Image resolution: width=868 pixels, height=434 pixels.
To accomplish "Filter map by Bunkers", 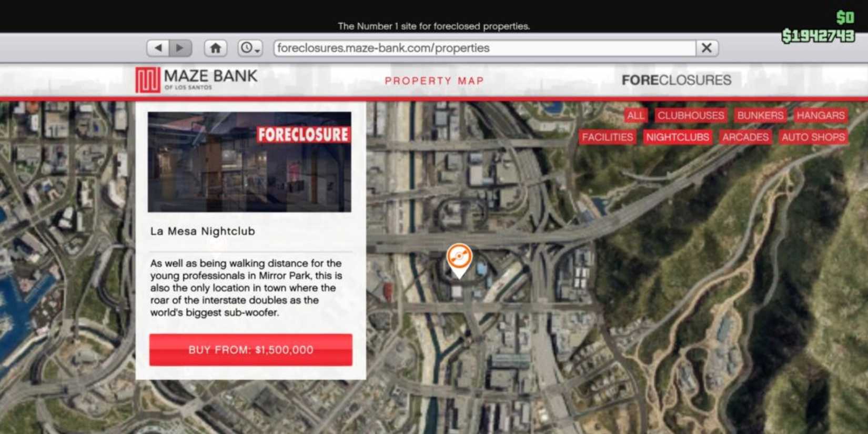I will [x=760, y=115].
